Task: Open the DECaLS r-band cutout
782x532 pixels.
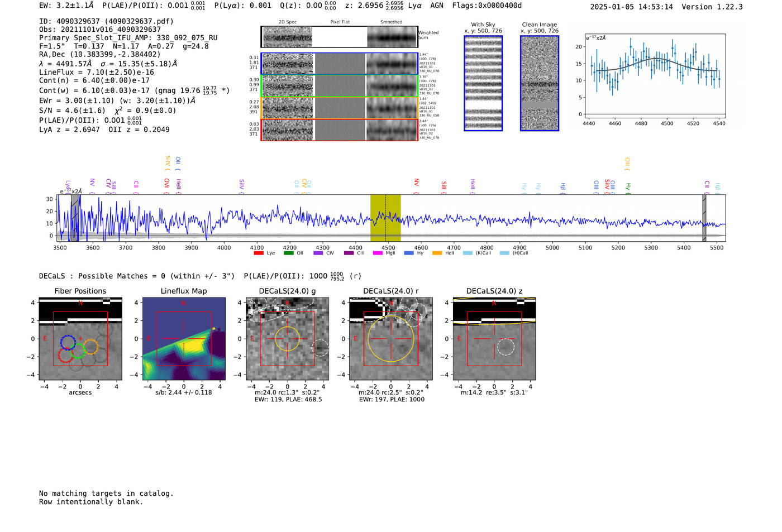Action: (x=390, y=338)
